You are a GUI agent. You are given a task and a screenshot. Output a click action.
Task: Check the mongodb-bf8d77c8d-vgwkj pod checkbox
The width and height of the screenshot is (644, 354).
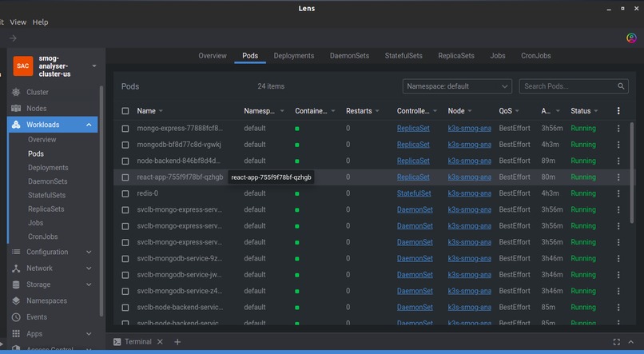pos(125,145)
